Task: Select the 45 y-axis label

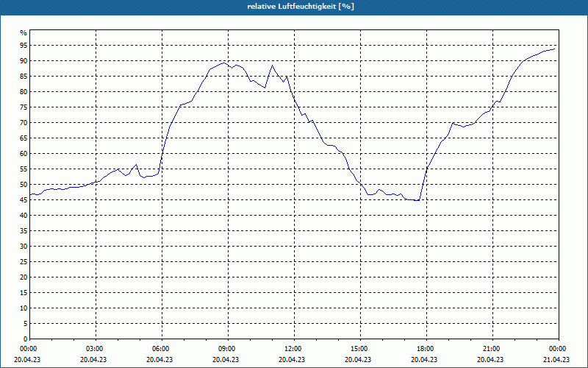Action: (24, 200)
